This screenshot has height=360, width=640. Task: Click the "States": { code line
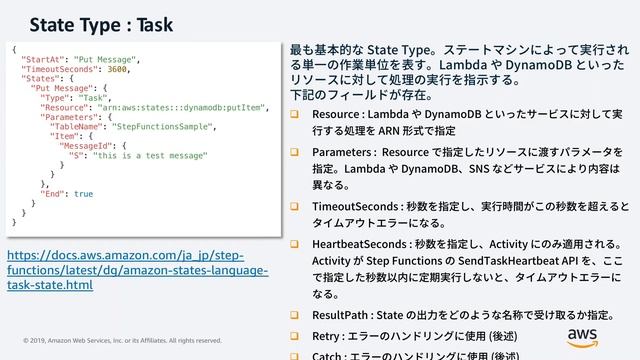[47, 79]
